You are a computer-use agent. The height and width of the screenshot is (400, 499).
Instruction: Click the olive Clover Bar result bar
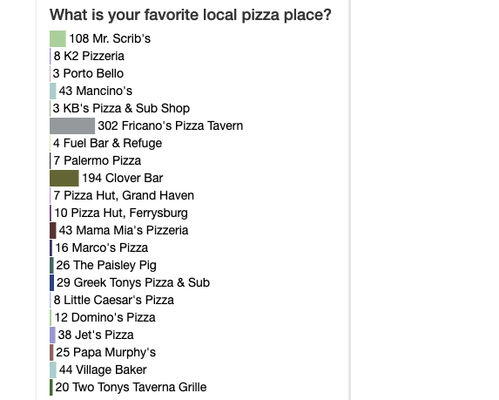[x=64, y=178]
